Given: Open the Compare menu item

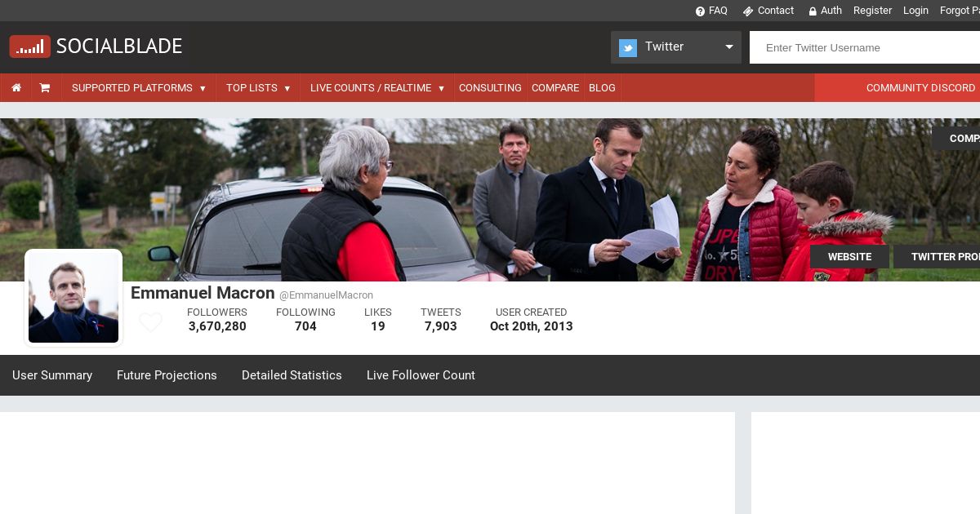Looking at the screenshot, I should (x=555, y=88).
